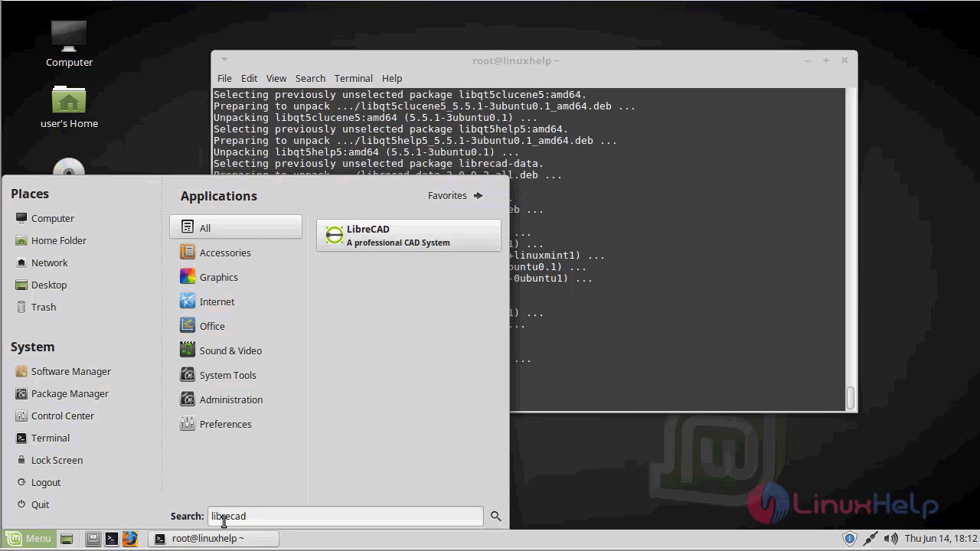Open the terminal Edit menu

(x=249, y=78)
